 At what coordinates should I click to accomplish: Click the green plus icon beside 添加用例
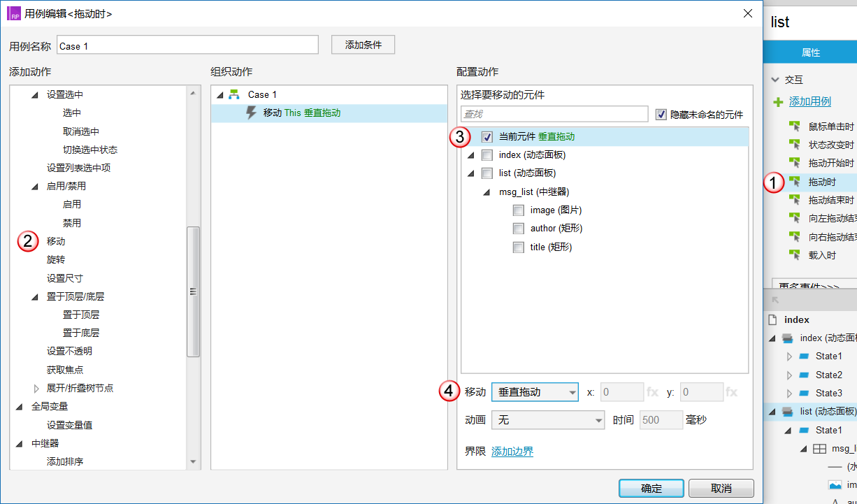778,102
